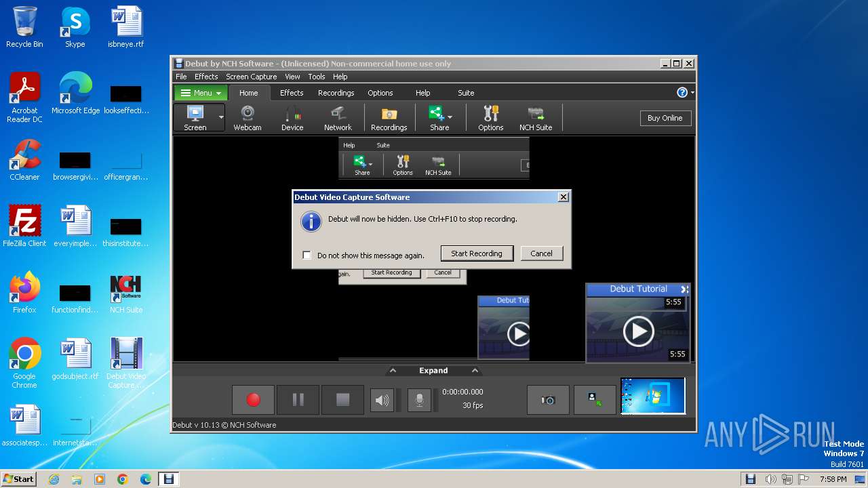Click the Pause recording button

click(298, 400)
